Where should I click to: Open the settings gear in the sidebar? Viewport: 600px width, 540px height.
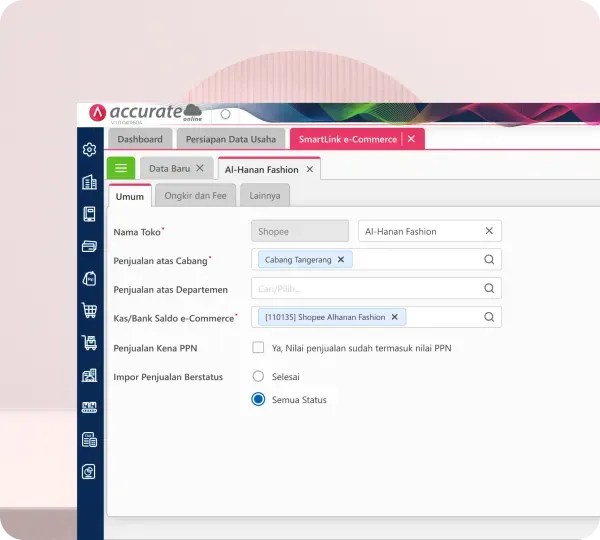coord(90,150)
